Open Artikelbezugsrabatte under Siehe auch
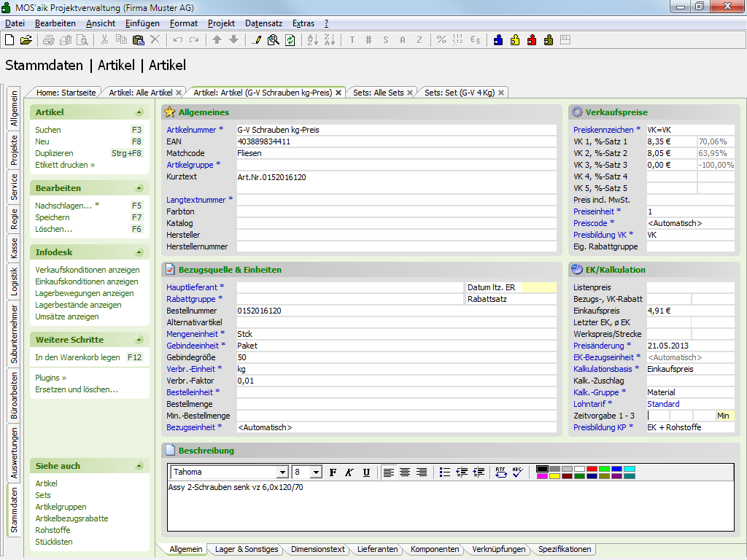The width and height of the screenshot is (747, 560). [71, 518]
